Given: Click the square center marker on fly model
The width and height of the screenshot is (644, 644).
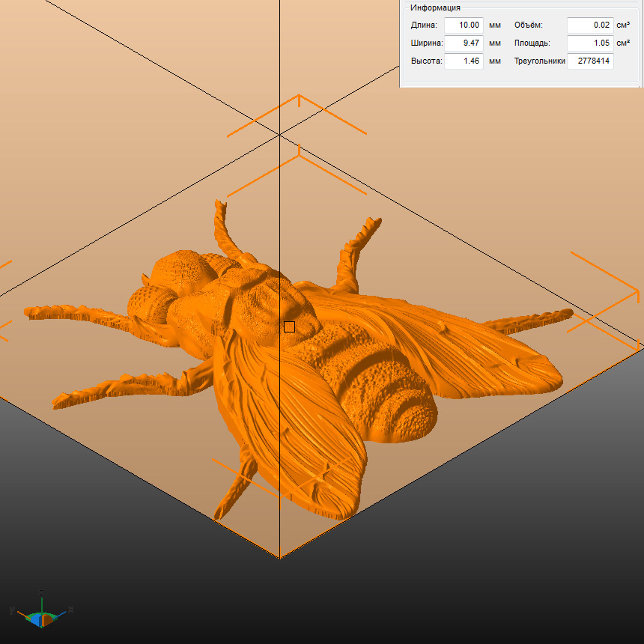Looking at the screenshot, I should [289, 326].
